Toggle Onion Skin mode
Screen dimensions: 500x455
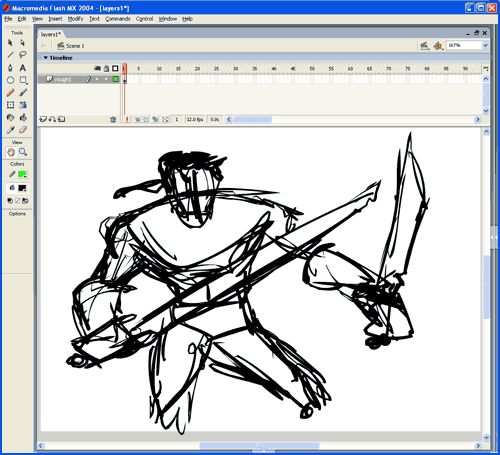[137, 119]
